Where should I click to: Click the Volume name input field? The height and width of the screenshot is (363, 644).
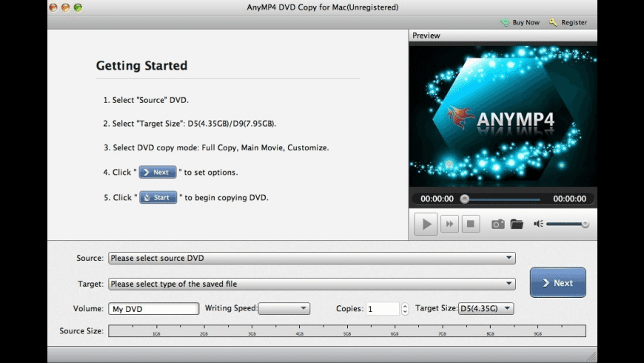[154, 309]
